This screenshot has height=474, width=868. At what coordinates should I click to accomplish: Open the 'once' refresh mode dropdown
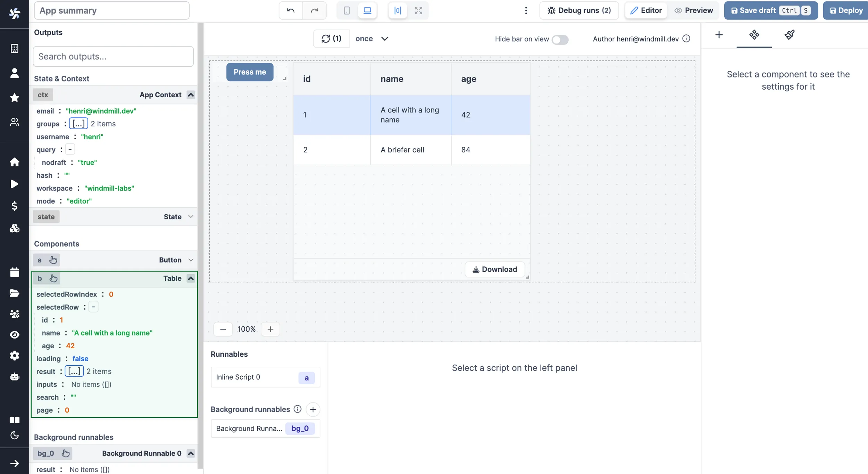[372, 39]
